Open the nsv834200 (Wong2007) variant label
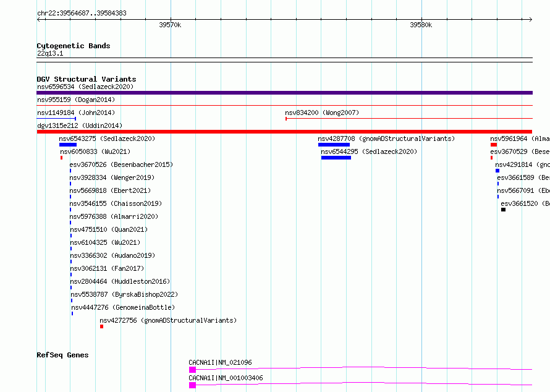Screen dimensions: 550x392 [322, 113]
